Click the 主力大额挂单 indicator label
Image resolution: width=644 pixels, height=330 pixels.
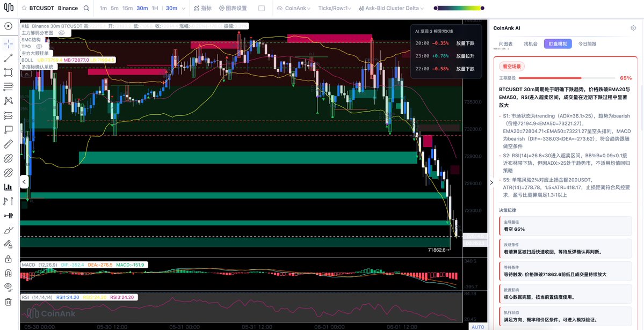click(x=35, y=53)
